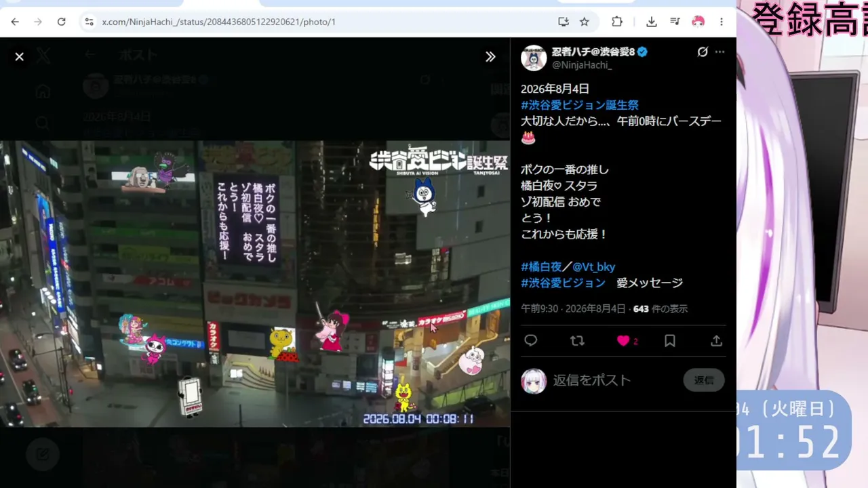Screen dimensions: 868x488
Task: Open the post author's profile picture
Action: pyautogui.click(x=534, y=58)
